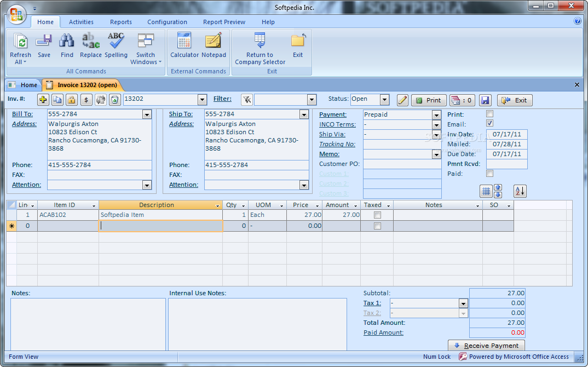Viewport: 588px width, 367px height.
Task: Click the Memo link label
Action: click(x=329, y=154)
